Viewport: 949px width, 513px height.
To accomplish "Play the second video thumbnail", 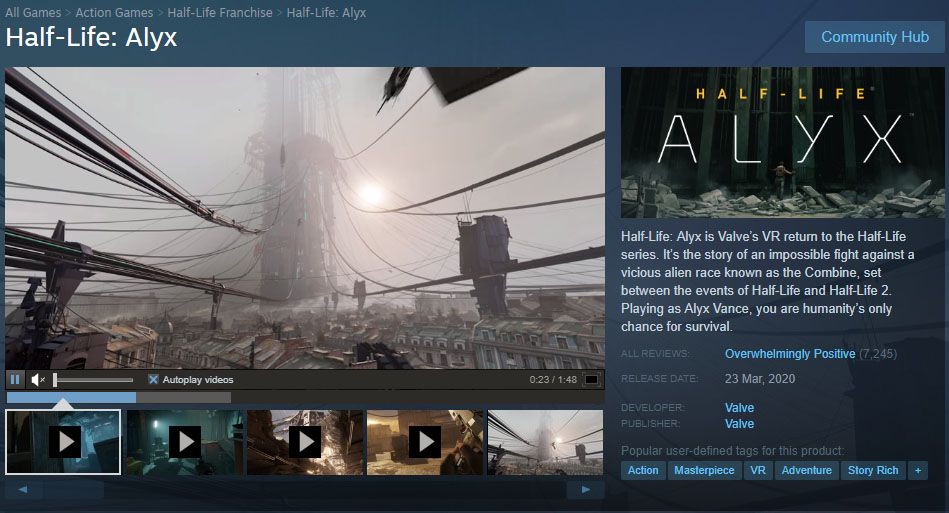I will (x=185, y=442).
